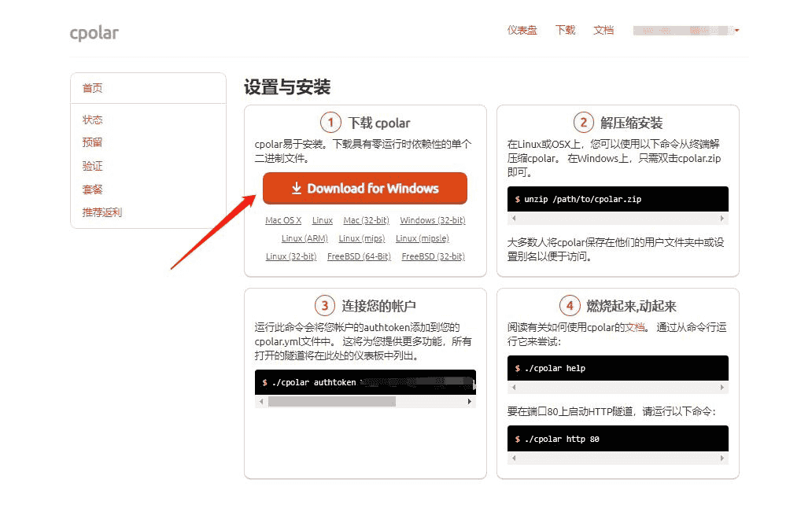This screenshot has width=812, height=519.
Task: Click the right scroll arrow under authtoken command
Action: pos(470,402)
